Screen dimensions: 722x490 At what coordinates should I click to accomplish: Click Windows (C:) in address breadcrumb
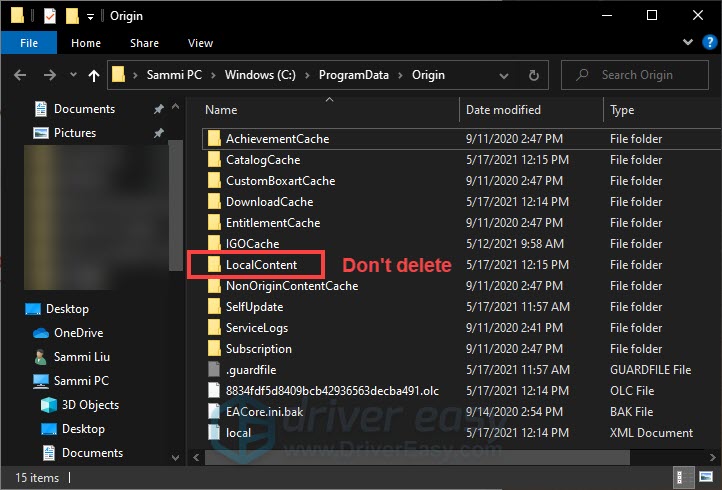click(260, 75)
